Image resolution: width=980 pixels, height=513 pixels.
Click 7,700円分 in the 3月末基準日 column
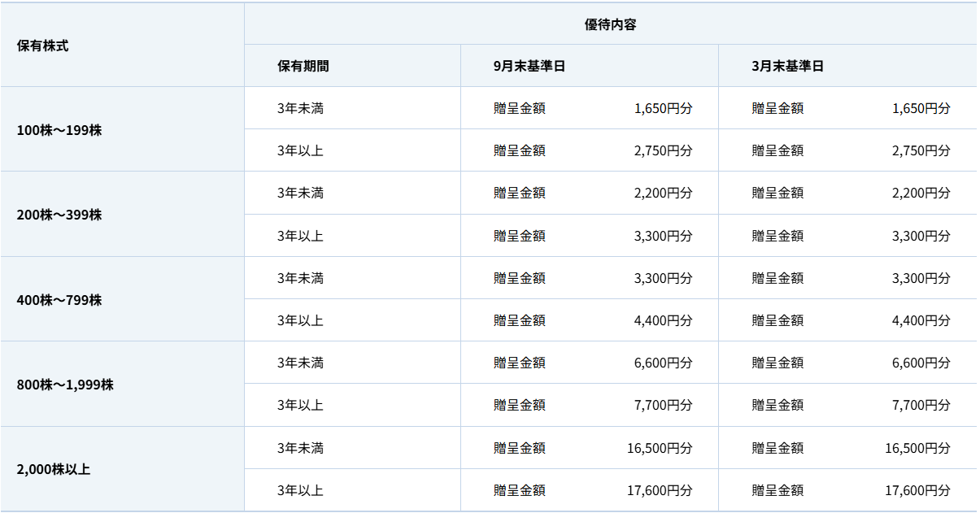click(921, 405)
